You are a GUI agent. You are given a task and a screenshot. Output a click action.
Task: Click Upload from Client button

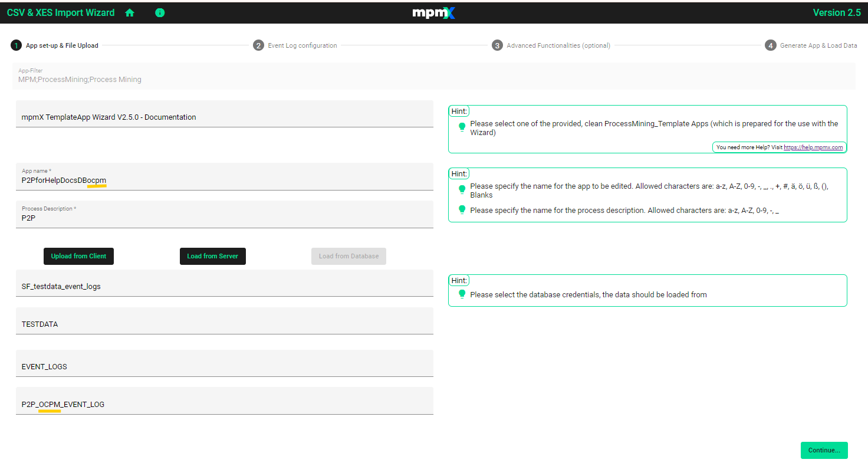point(78,256)
